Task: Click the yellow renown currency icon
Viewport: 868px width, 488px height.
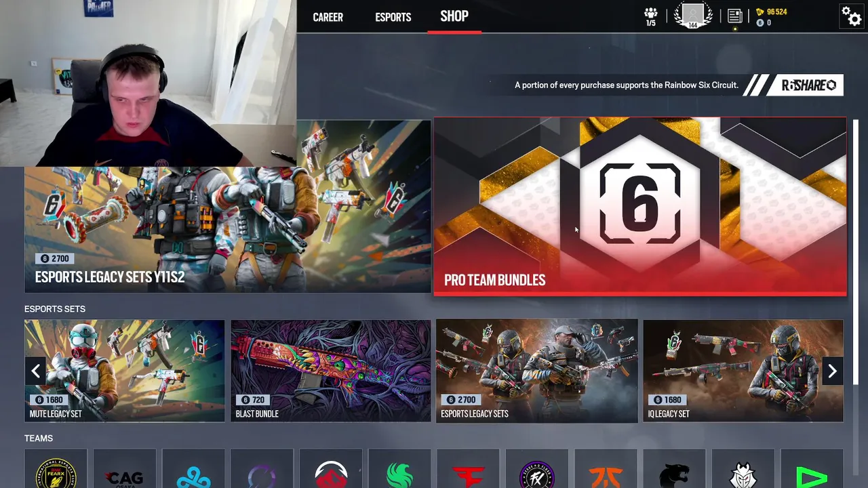Action: click(759, 12)
